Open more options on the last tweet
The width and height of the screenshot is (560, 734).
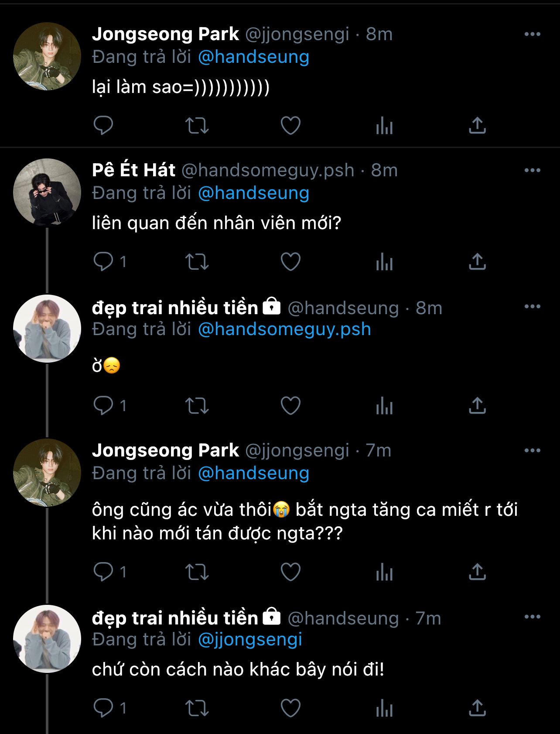(532, 617)
